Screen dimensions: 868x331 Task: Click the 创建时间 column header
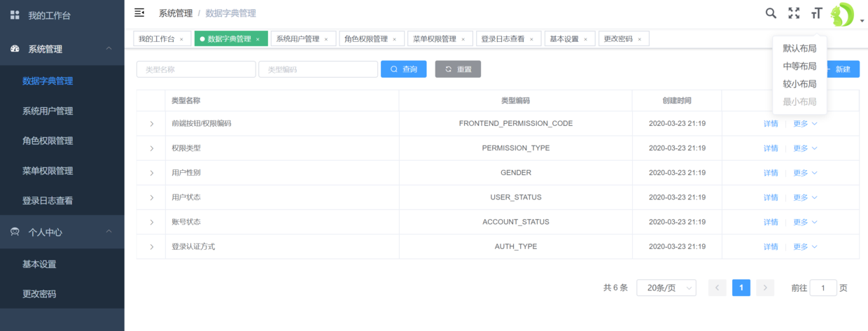(x=677, y=101)
